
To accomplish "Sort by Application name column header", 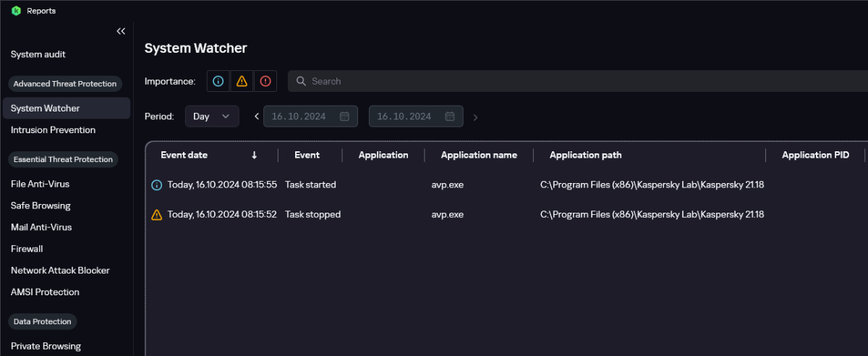I will click(x=479, y=156).
